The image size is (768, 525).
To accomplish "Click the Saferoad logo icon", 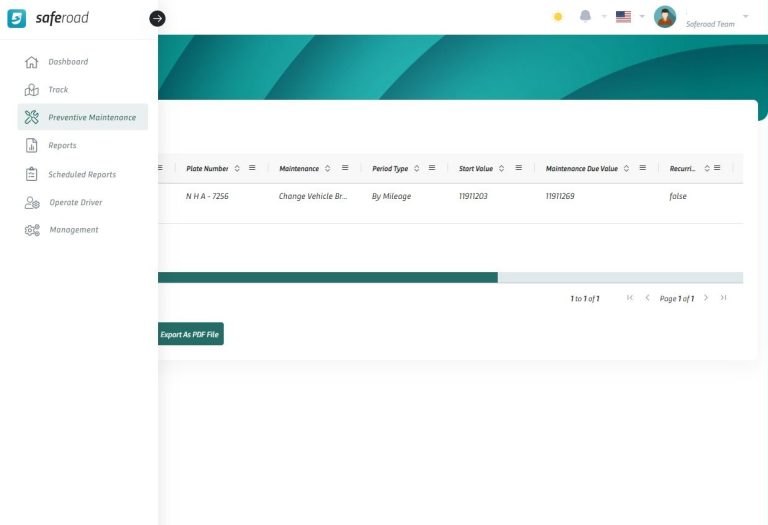I will click(17, 18).
